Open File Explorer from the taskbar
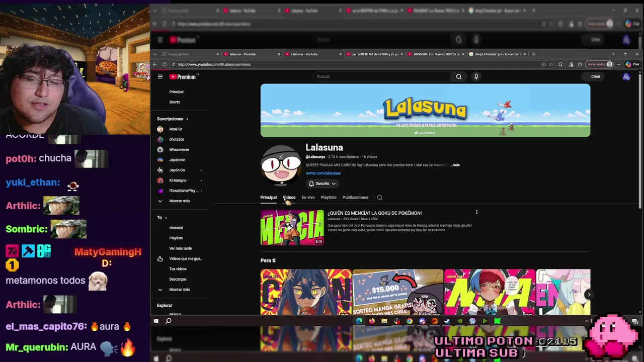This screenshot has height=362, width=644. point(384,321)
